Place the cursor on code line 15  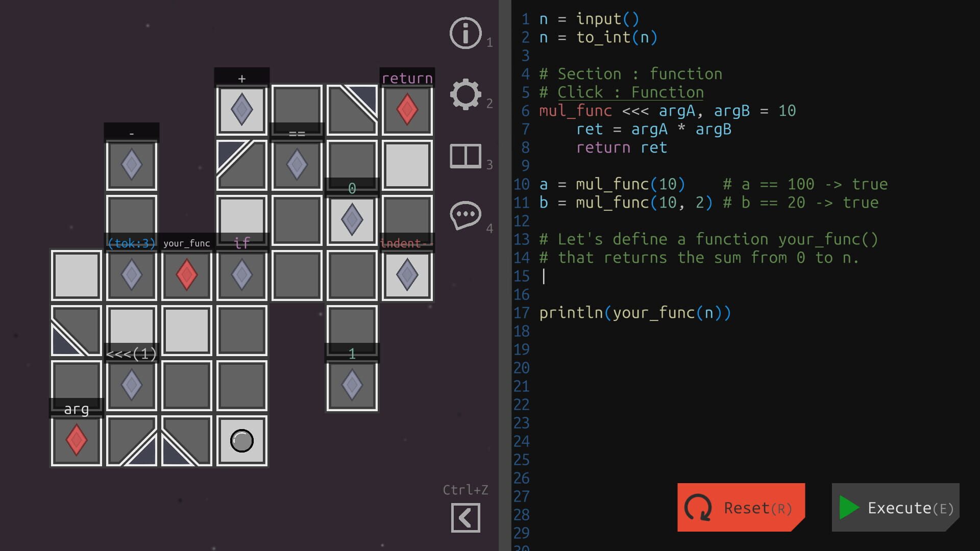(x=544, y=276)
